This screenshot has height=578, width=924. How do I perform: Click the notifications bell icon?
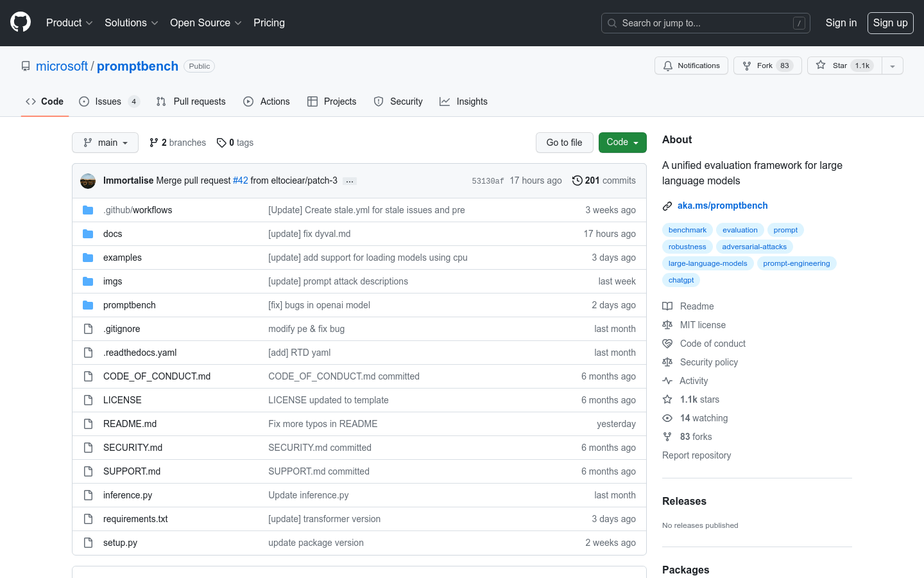[x=667, y=65]
